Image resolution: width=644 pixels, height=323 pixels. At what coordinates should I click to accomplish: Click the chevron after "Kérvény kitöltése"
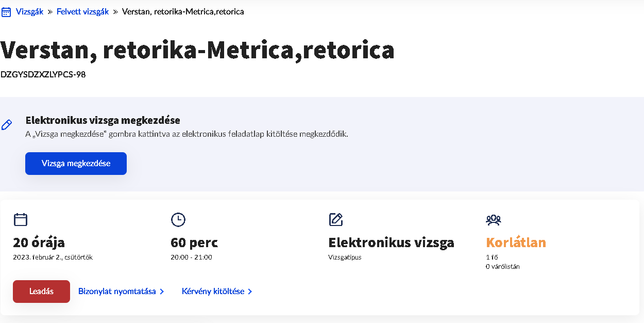250,292
